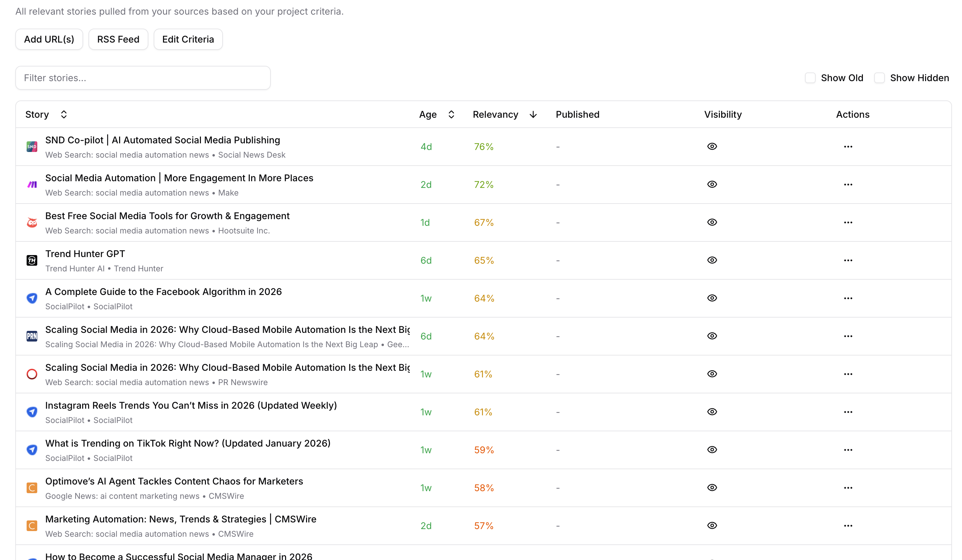Open the RSS Feed button
Viewport: 962px width, 560px height.
(x=118, y=39)
